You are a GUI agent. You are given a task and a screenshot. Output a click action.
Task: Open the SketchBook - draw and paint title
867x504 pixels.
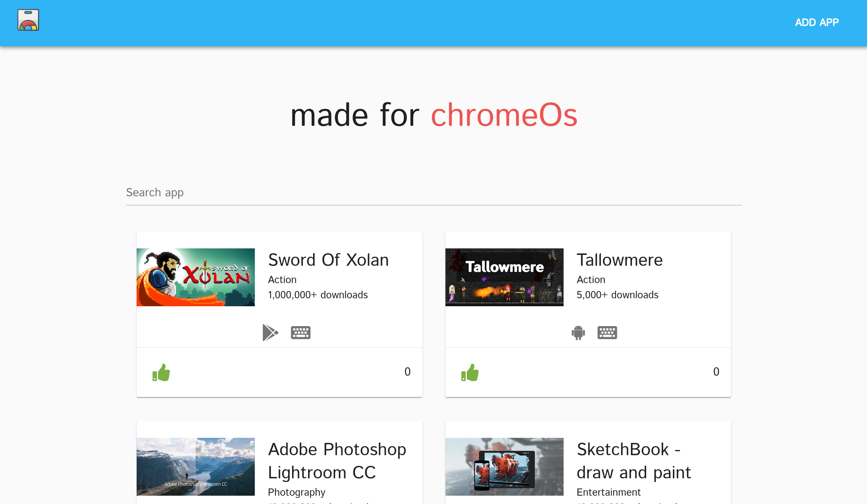coord(633,460)
